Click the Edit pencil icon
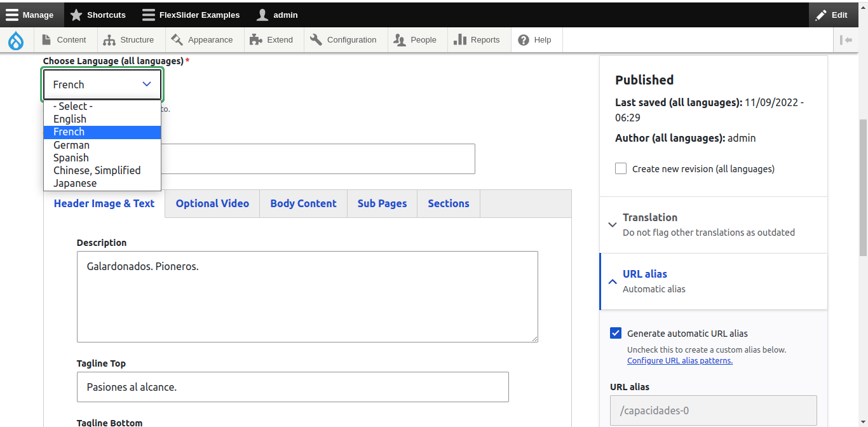This screenshot has width=868, height=427. point(822,15)
